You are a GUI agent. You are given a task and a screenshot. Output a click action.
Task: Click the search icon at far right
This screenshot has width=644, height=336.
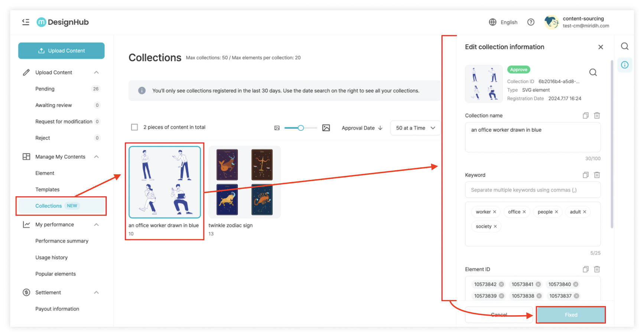[625, 46]
